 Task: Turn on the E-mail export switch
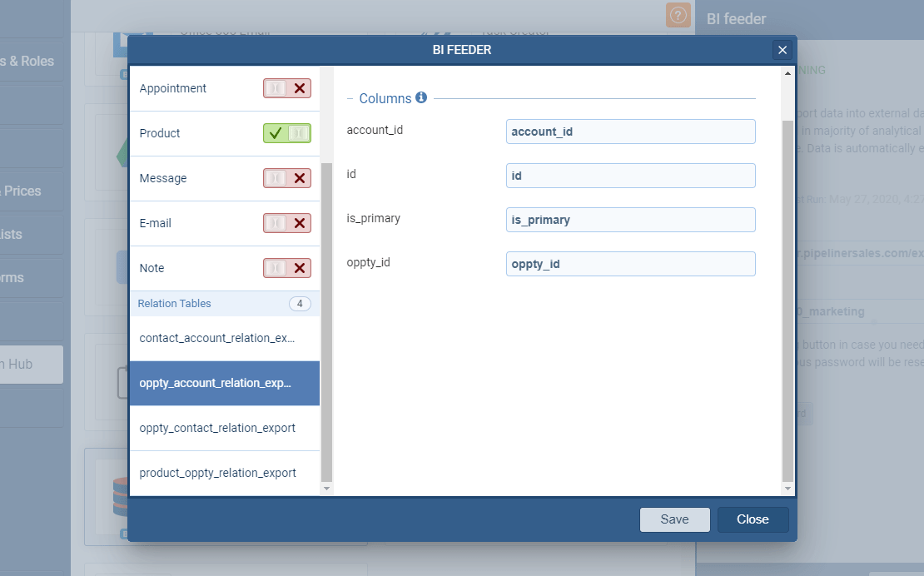coord(287,223)
